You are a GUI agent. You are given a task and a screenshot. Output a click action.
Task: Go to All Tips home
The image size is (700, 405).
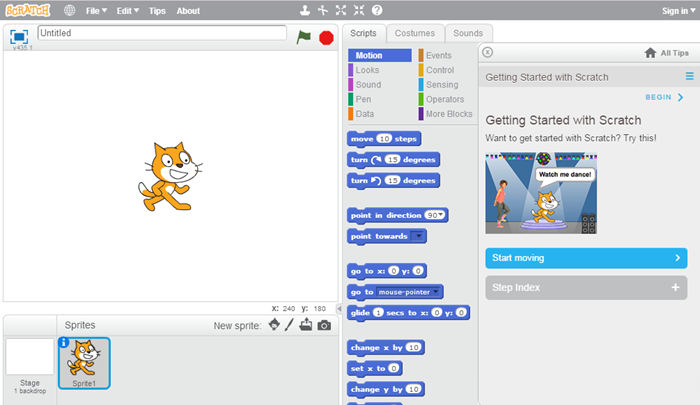tap(667, 53)
